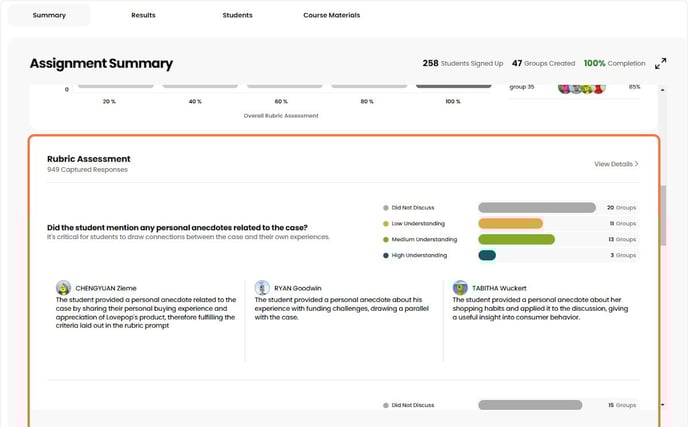Click the expand fullscreen arrows icon

tap(660, 64)
